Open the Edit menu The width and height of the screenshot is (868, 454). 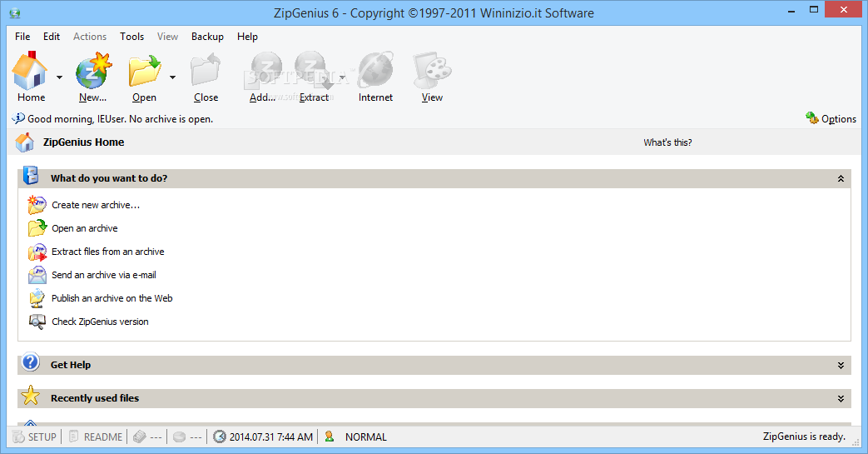click(52, 37)
